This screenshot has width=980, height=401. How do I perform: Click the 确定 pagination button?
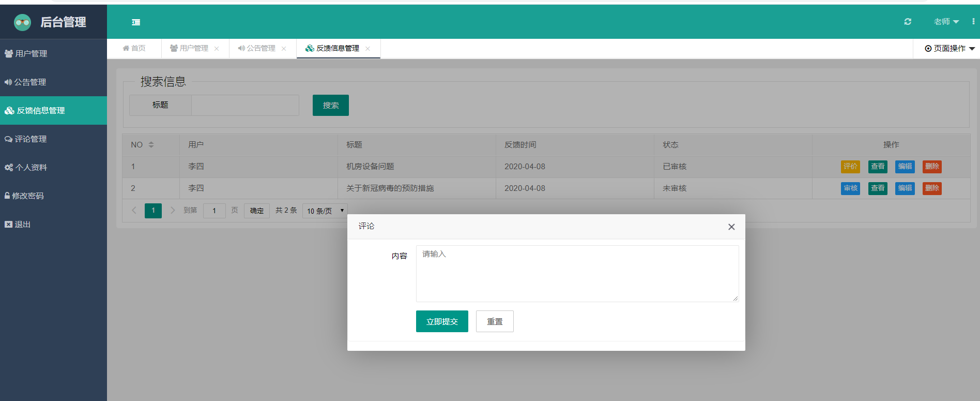click(x=257, y=211)
